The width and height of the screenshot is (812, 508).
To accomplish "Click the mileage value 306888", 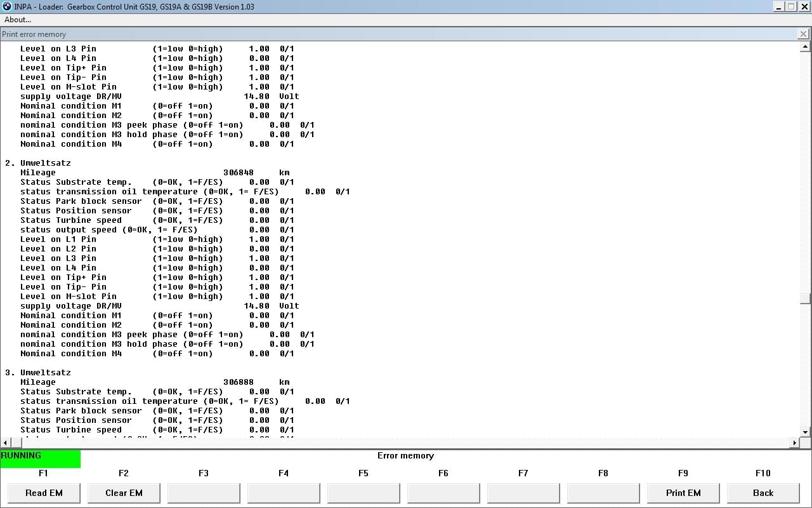I will 239,382.
